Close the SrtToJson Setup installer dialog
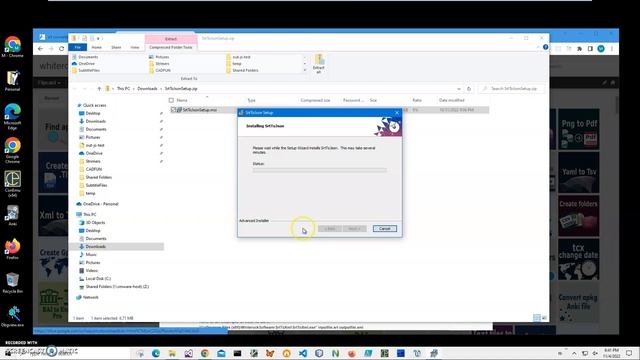This screenshot has width=640, height=360. [x=397, y=113]
